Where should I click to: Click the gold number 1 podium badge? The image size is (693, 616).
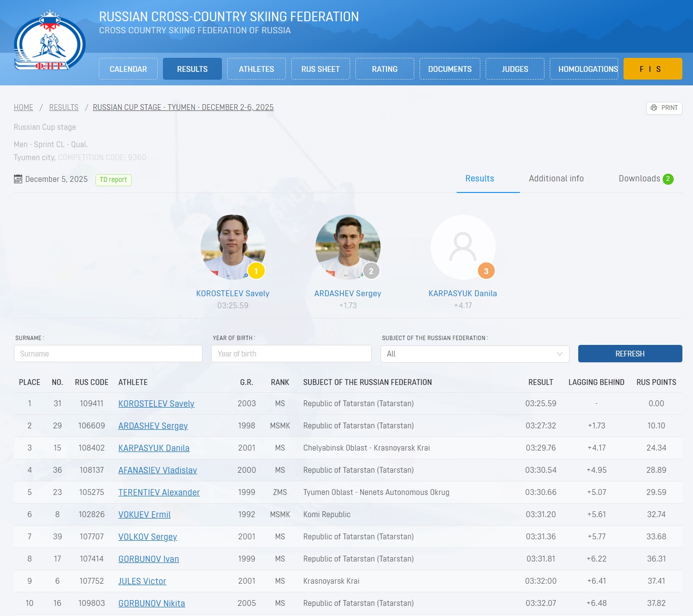(256, 271)
